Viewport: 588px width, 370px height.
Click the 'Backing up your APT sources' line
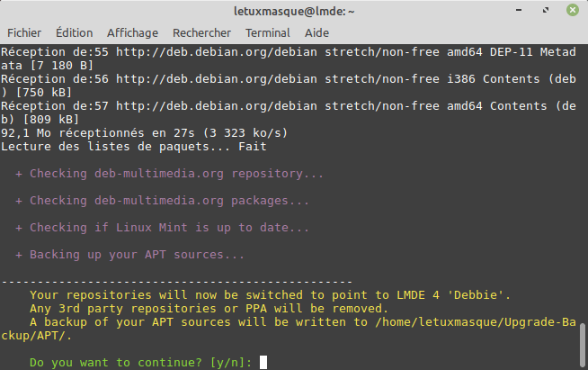[x=137, y=255]
